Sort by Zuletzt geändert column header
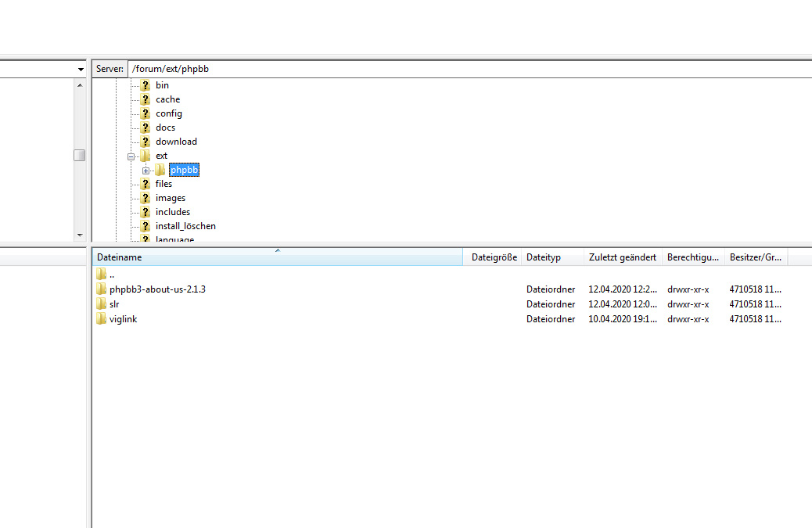 click(623, 257)
